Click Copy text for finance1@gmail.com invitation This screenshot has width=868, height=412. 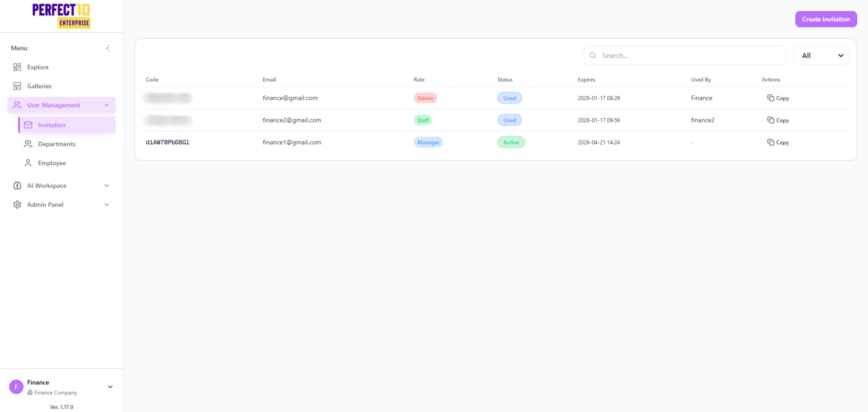(783, 142)
